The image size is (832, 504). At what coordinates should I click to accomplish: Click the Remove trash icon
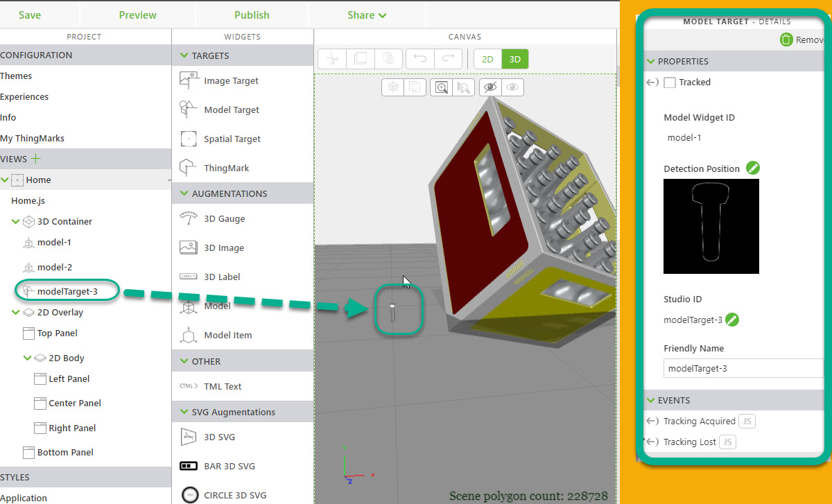786,40
